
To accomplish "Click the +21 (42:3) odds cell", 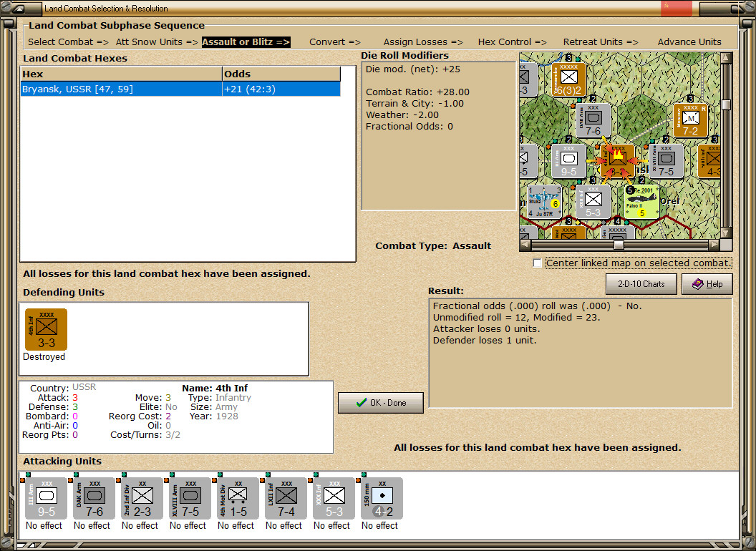I will pyautogui.click(x=281, y=89).
